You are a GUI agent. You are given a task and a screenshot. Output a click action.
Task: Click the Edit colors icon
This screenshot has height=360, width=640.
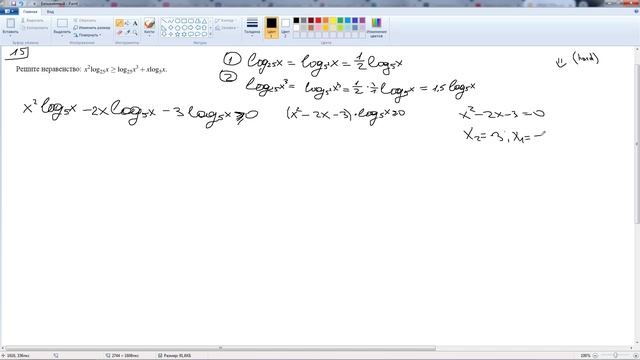[376, 22]
